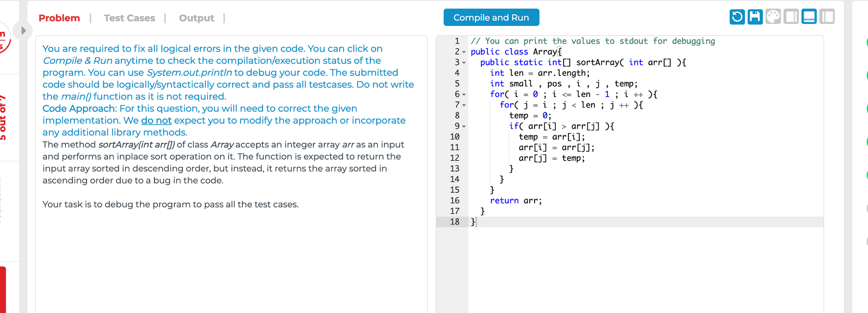Open the Output tab

(196, 18)
